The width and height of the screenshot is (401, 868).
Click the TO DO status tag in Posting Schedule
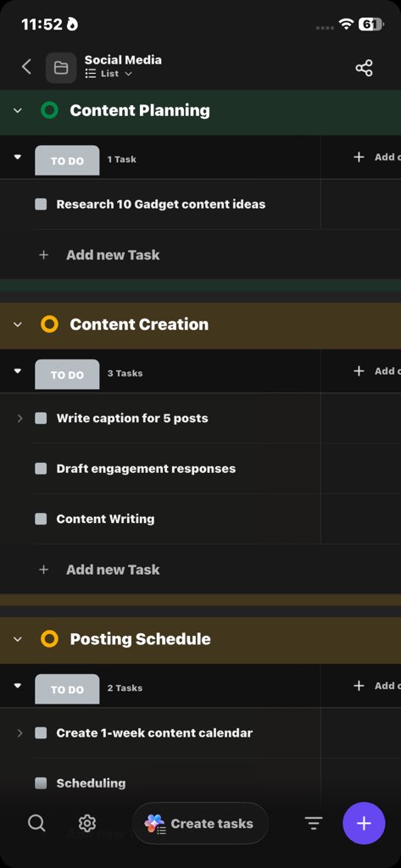[x=67, y=689]
